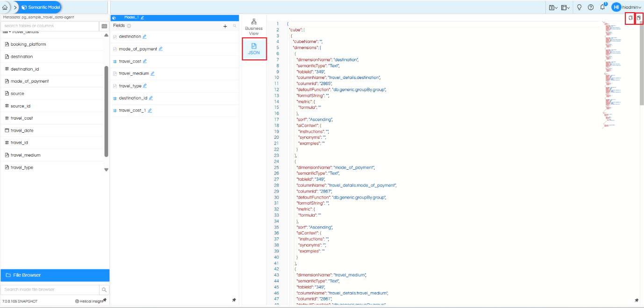
Task: Select the travel_cost_1 field row
Action: (174, 111)
